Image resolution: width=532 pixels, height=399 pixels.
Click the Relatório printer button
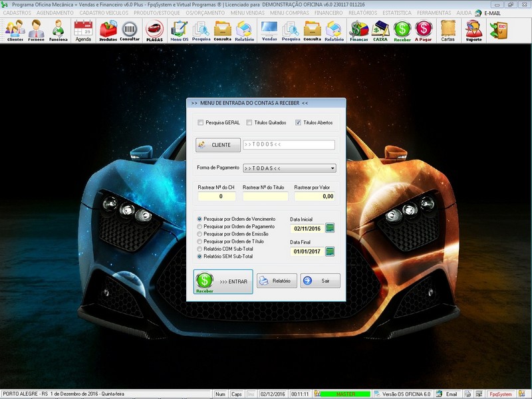pos(277,281)
